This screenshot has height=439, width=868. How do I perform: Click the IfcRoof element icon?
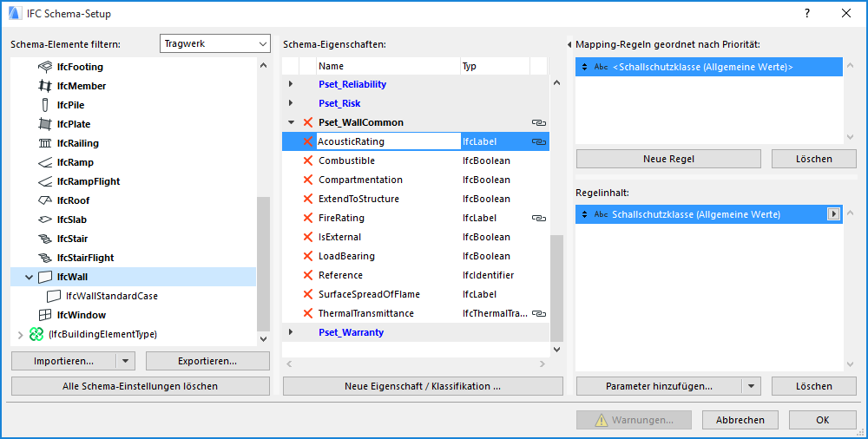(46, 200)
